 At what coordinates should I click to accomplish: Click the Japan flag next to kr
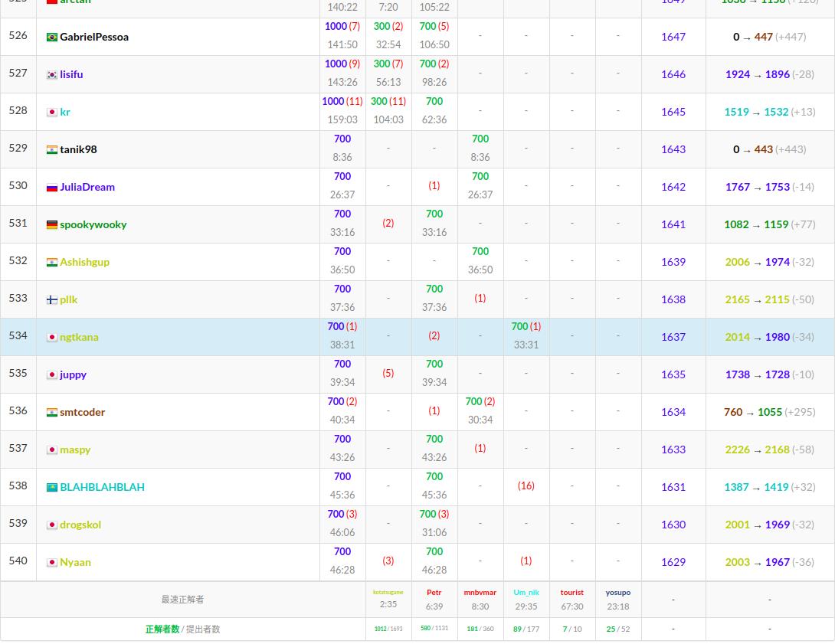[51, 111]
